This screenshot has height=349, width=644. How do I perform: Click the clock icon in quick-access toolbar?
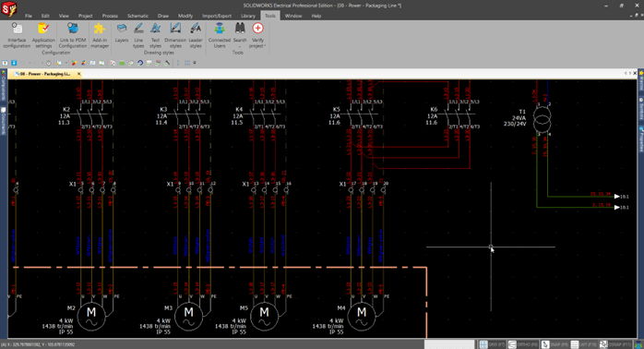[x=49, y=63]
